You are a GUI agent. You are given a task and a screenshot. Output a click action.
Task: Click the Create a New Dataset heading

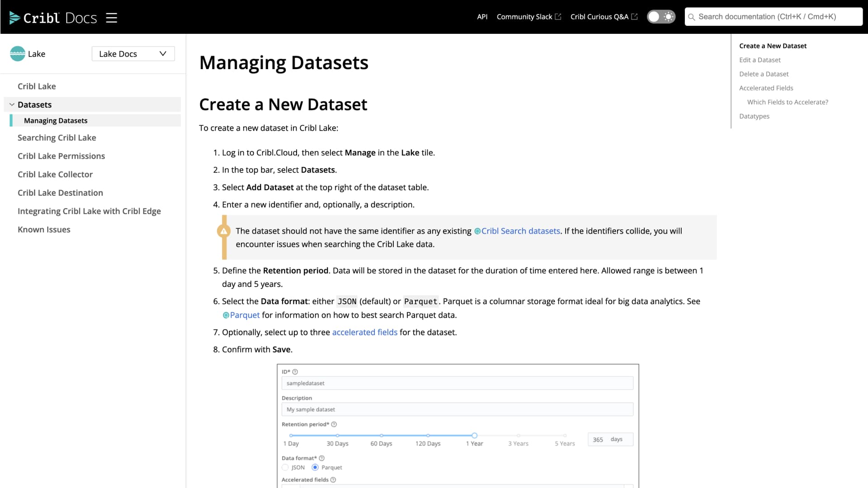coord(283,104)
